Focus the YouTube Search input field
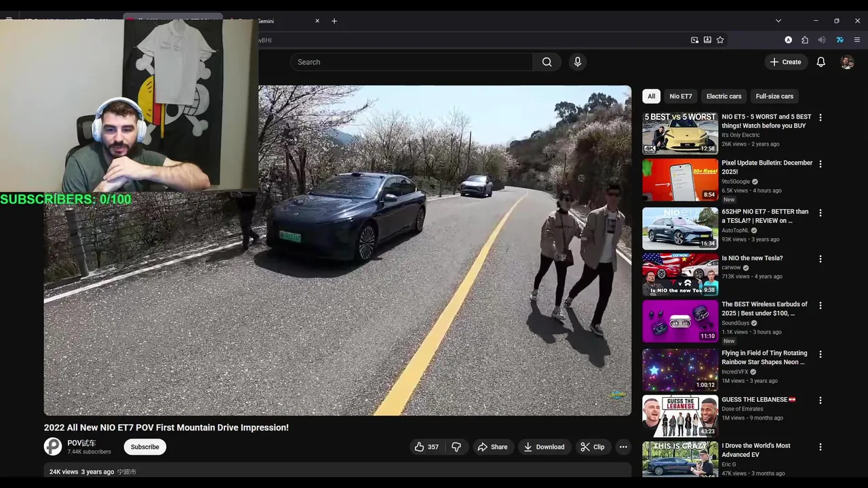Image resolution: width=868 pixels, height=488 pixels. 412,62
